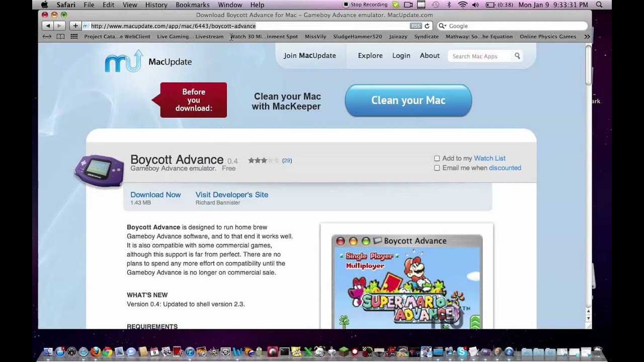Click the blue Clean your Mac button
The height and width of the screenshot is (362, 644).
408,101
